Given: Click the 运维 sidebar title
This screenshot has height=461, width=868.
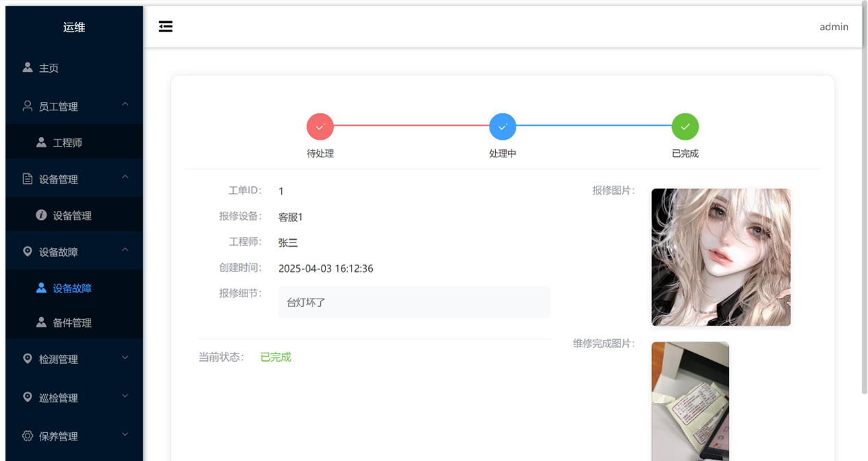Looking at the screenshot, I should point(74,27).
